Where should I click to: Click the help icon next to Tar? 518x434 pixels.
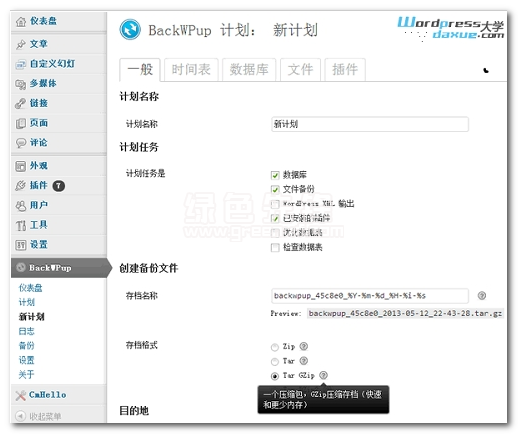click(304, 361)
